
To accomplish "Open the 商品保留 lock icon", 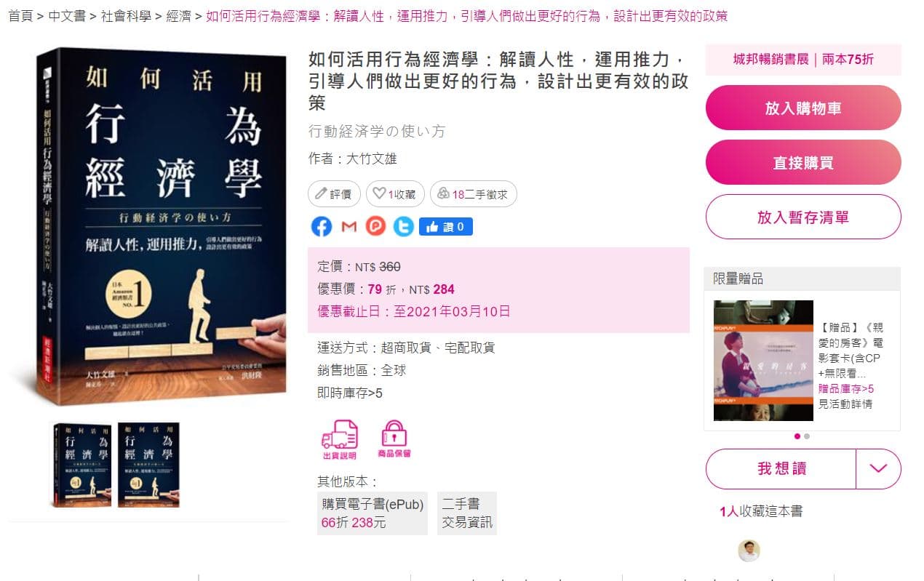I will click(x=394, y=439).
